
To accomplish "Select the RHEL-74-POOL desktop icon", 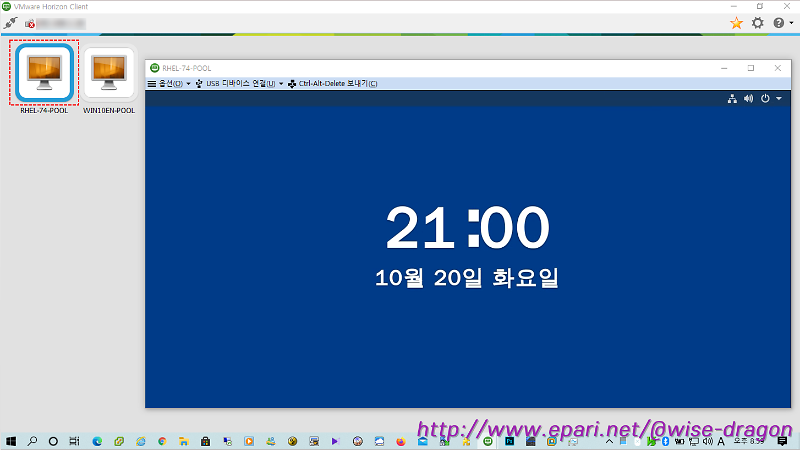I will [x=44, y=72].
